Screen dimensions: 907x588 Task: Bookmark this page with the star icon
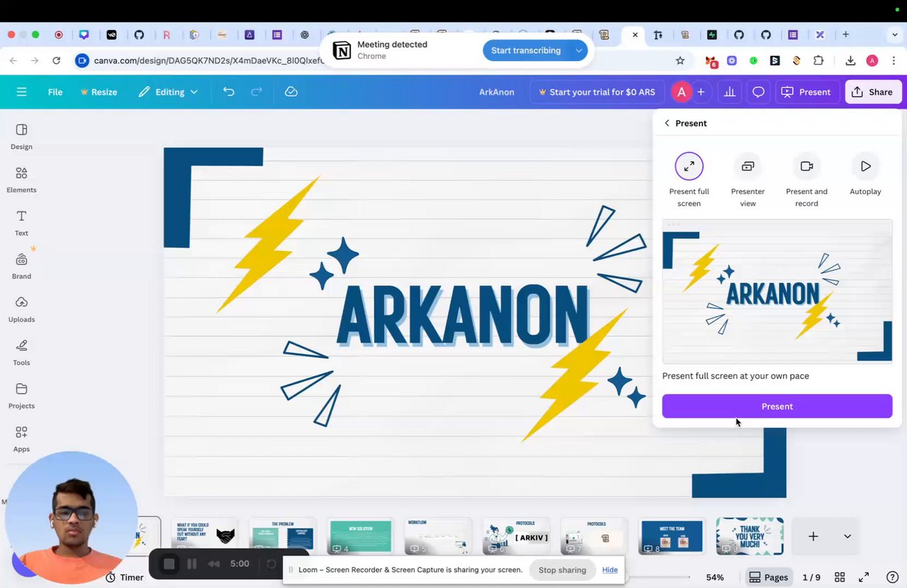pyautogui.click(x=680, y=61)
